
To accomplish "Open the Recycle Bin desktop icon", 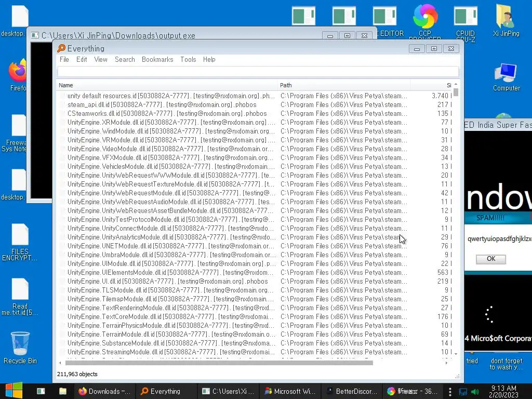I will tap(20, 348).
